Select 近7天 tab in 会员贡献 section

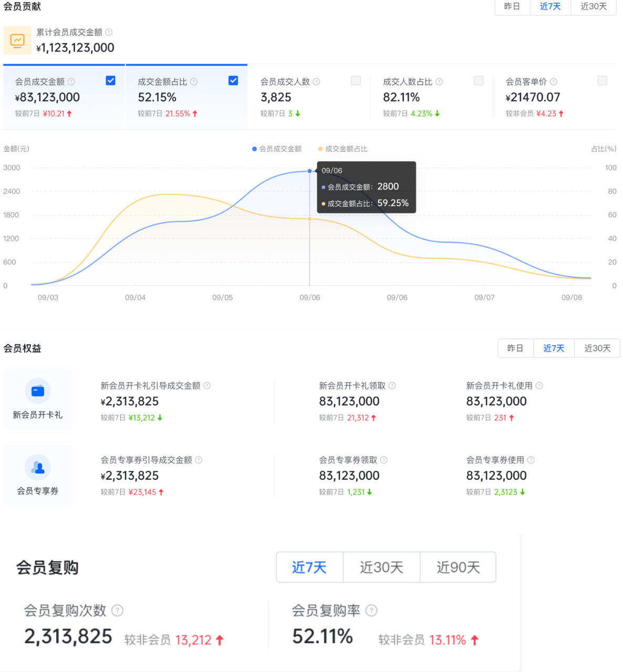point(551,6)
